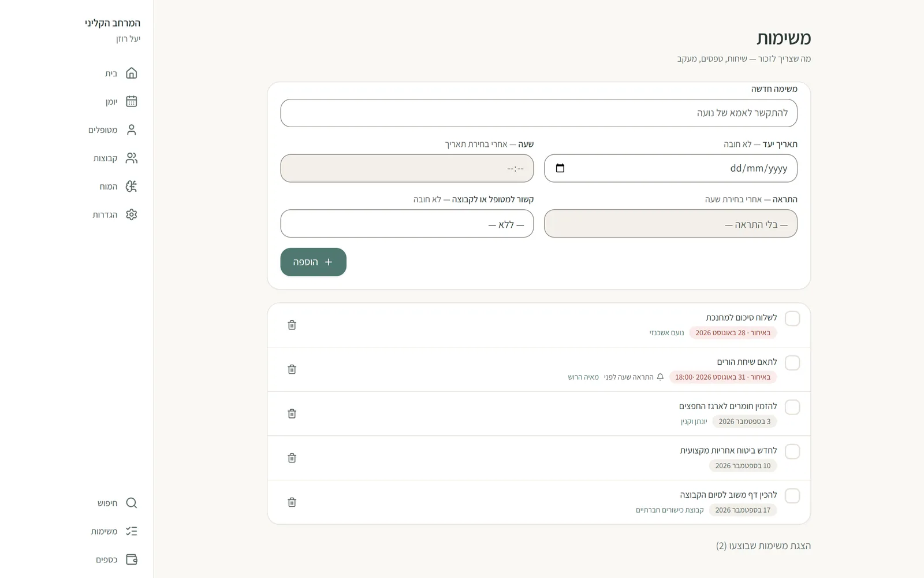Screen dimensions: 924x578
Task: Click group tag קבוצת כישורים חברתיים
Action: 670,510
